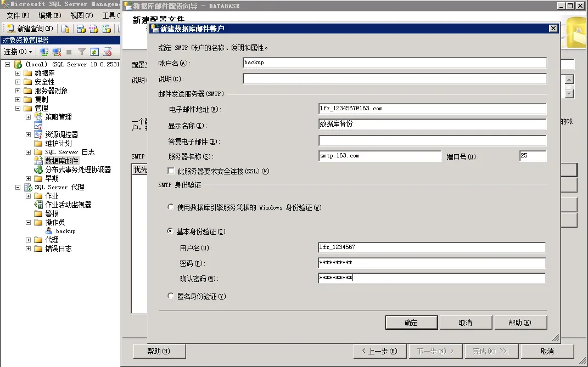Viewport: 588px width, 367px height.
Task: Click the XMLA query toolbar icon
Action: click(107, 29)
